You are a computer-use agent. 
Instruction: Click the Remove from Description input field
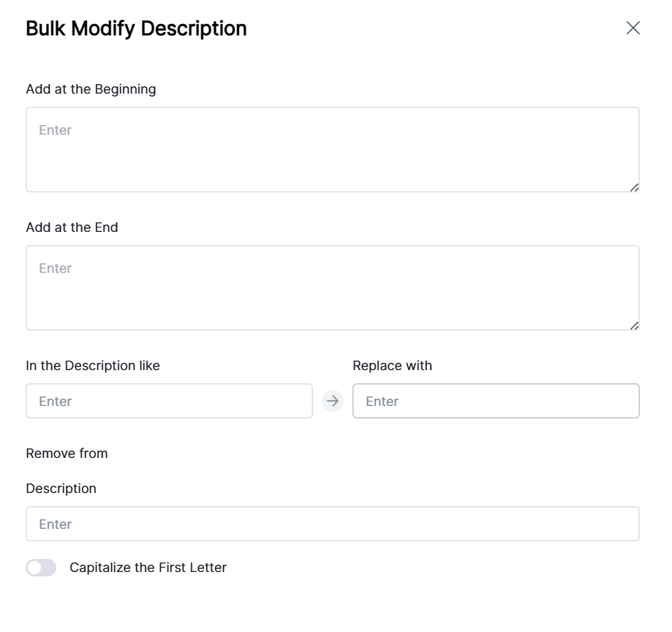[333, 524]
